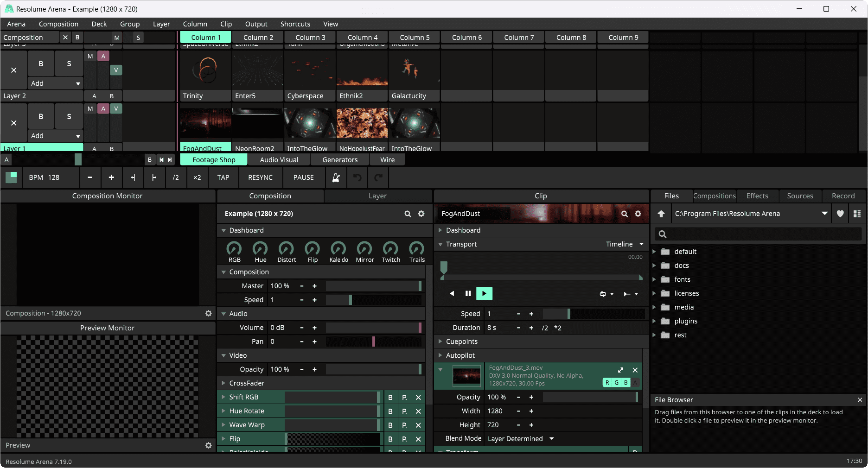Go up one folder in file browser
Viewport: 868px width, 468px height.
pos(661,214)
